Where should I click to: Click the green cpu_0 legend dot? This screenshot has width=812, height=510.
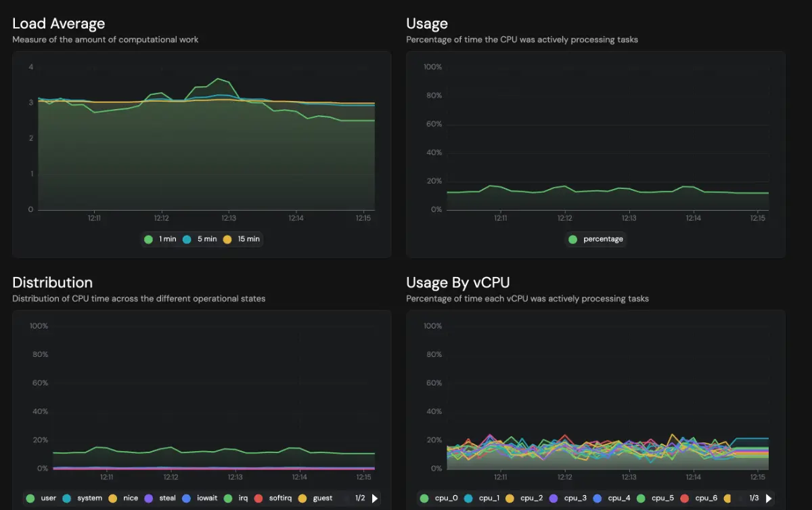[x=424, y=498]
